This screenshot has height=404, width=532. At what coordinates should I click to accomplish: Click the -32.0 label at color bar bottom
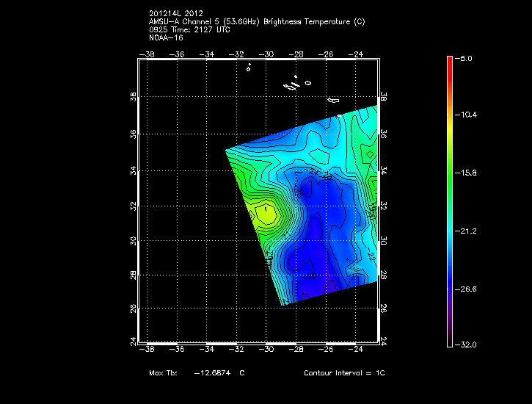468,345
